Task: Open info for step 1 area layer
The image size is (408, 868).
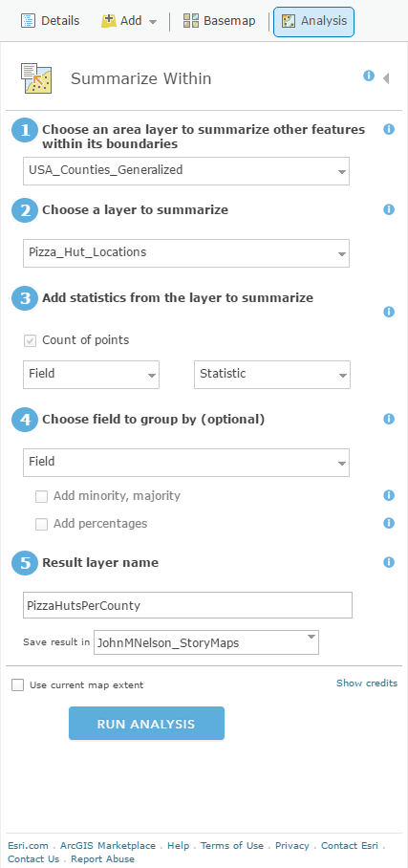Action: click(389, 130)
